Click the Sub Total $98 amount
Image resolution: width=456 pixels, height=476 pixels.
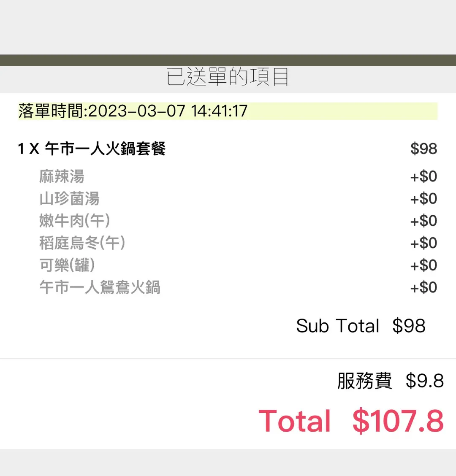pyautogui.click(x=409, y=326)
